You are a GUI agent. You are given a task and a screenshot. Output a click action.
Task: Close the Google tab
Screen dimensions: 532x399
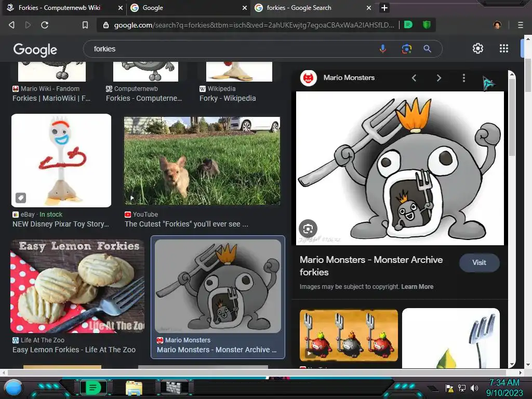click(x=245, y=8)
